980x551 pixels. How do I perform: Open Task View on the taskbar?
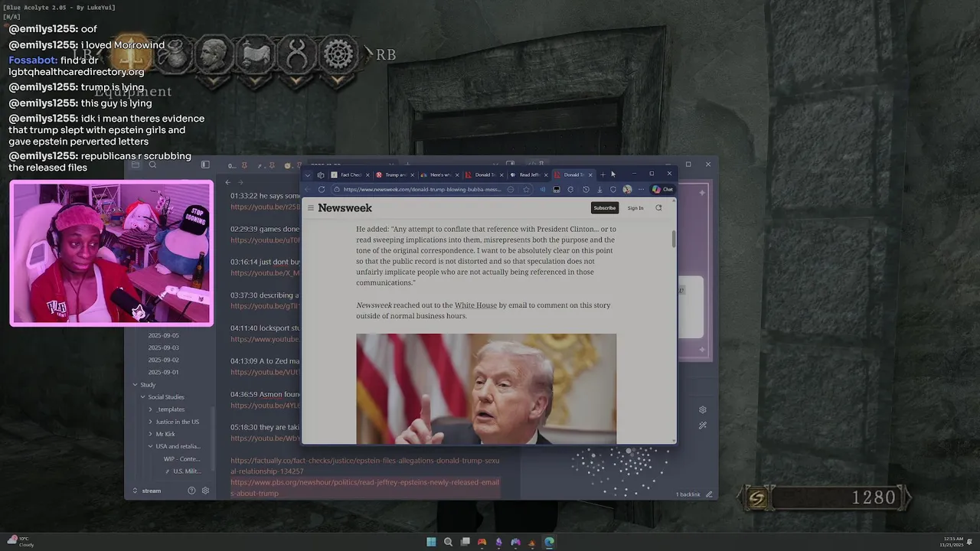(465, 542)
